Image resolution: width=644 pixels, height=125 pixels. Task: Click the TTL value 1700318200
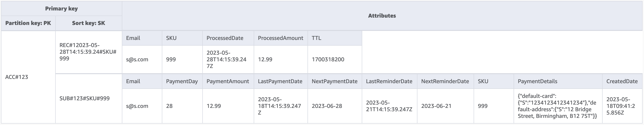click(x=328, y=60)
